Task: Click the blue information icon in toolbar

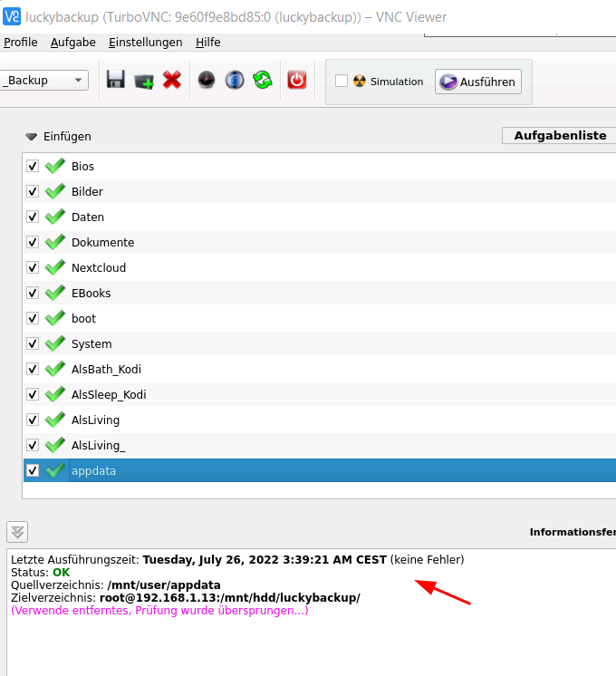Action: click(235, 80)
